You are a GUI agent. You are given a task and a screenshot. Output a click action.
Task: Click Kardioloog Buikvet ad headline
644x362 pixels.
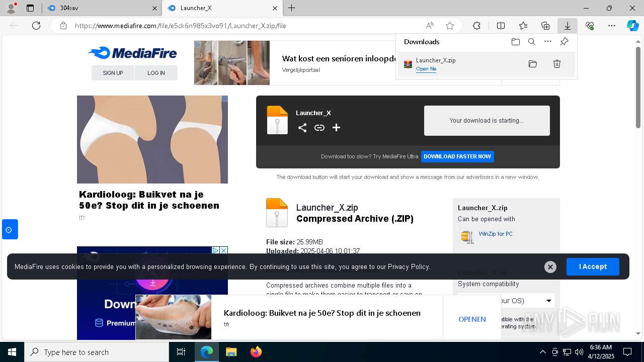[149, 200]
